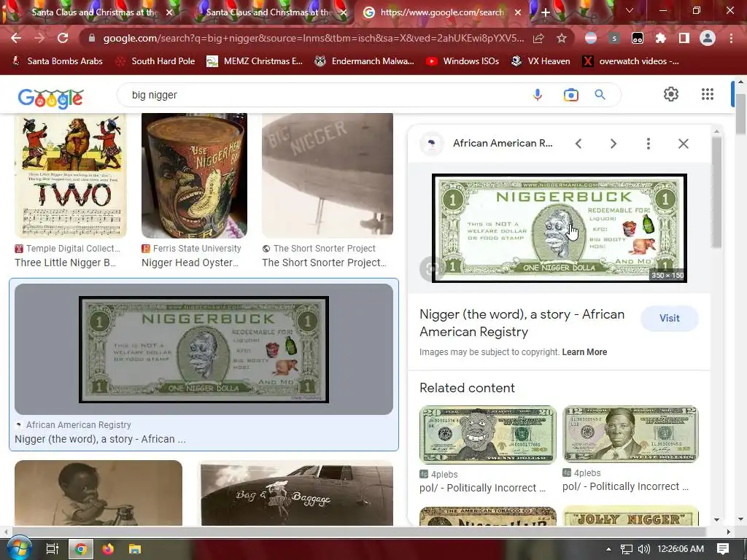
Task: Open Temple Digital Collect... image result
Action: coord(71,176)
